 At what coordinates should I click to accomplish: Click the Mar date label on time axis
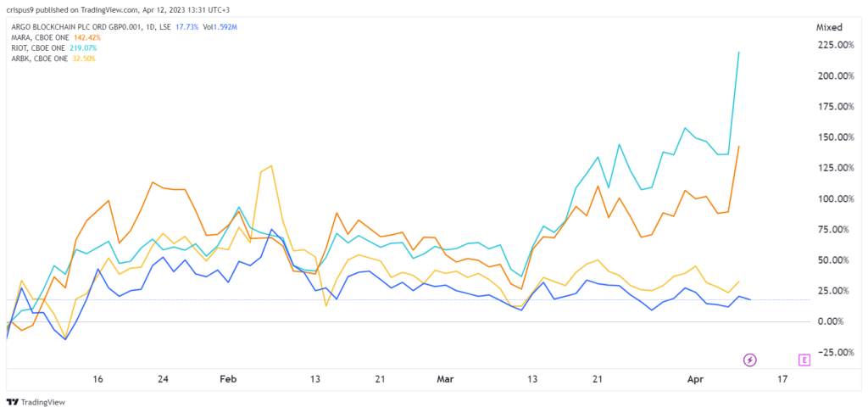pos(445,379)
